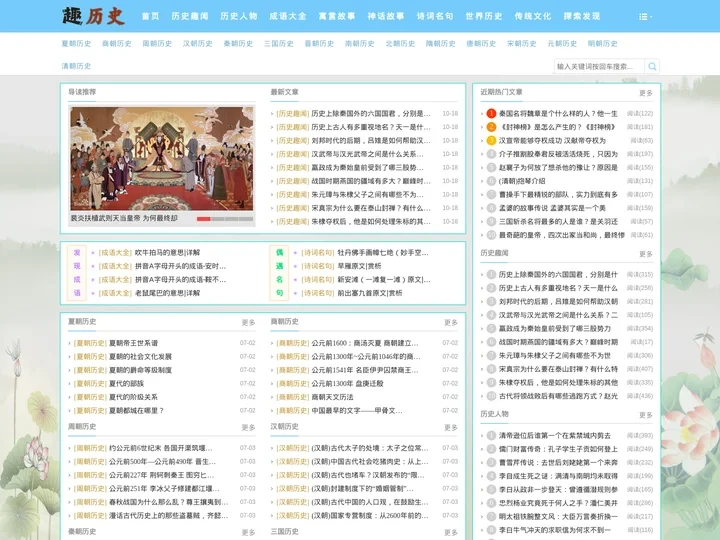Go to 明朝历史 in the sub-navigation bar
The width and height of the screenshot is (720, 540).
pos(602,44)
